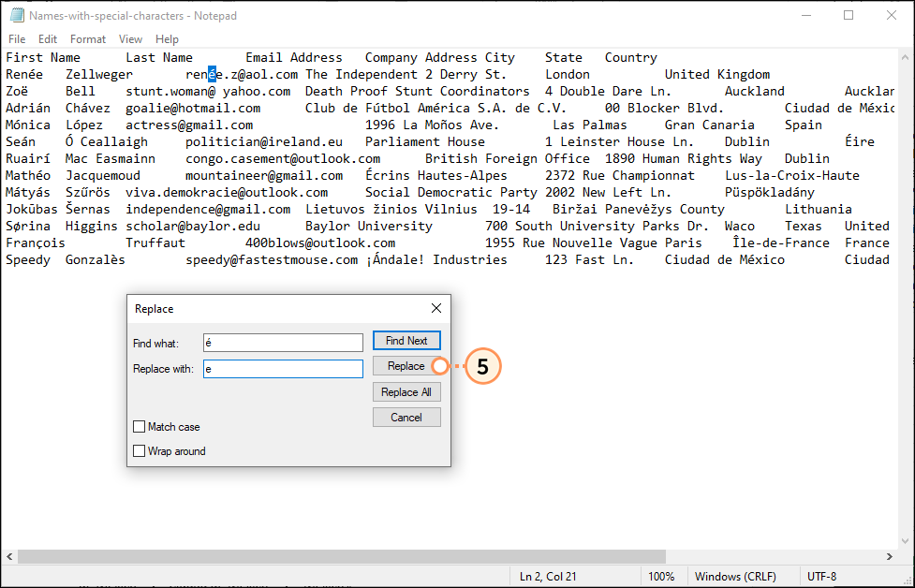Click speedy@fastestmouse.com text
This screenshot has width=915, height=588.
[272, 260]
